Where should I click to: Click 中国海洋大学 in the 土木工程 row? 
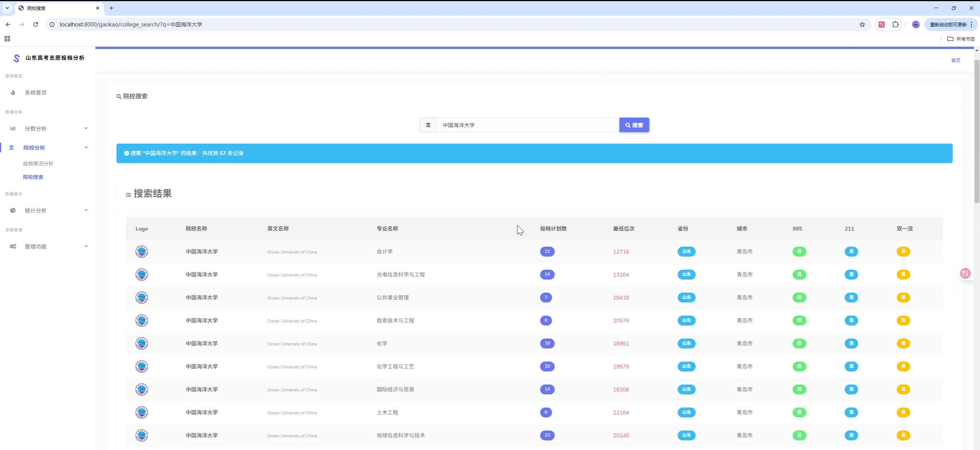(201, 412)
